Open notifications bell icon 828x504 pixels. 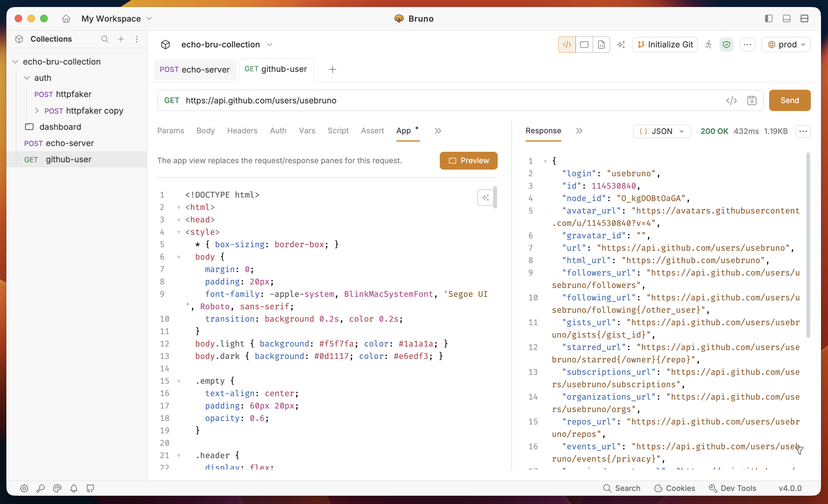coord(74,488)
